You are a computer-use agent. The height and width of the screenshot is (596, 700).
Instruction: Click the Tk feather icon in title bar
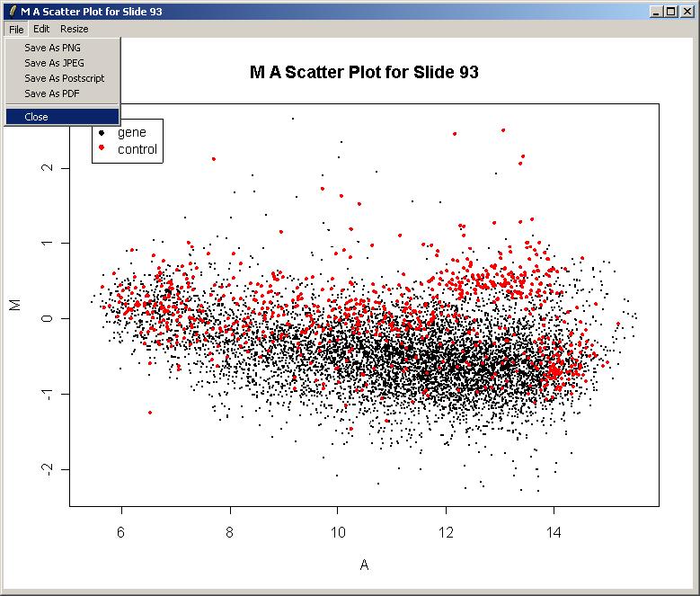(x=11, y=10)
